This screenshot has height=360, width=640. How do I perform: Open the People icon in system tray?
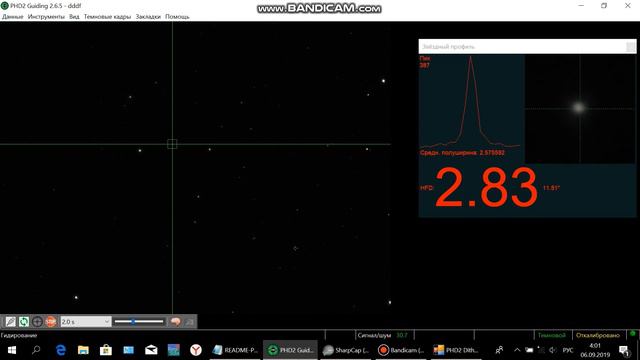499,350
